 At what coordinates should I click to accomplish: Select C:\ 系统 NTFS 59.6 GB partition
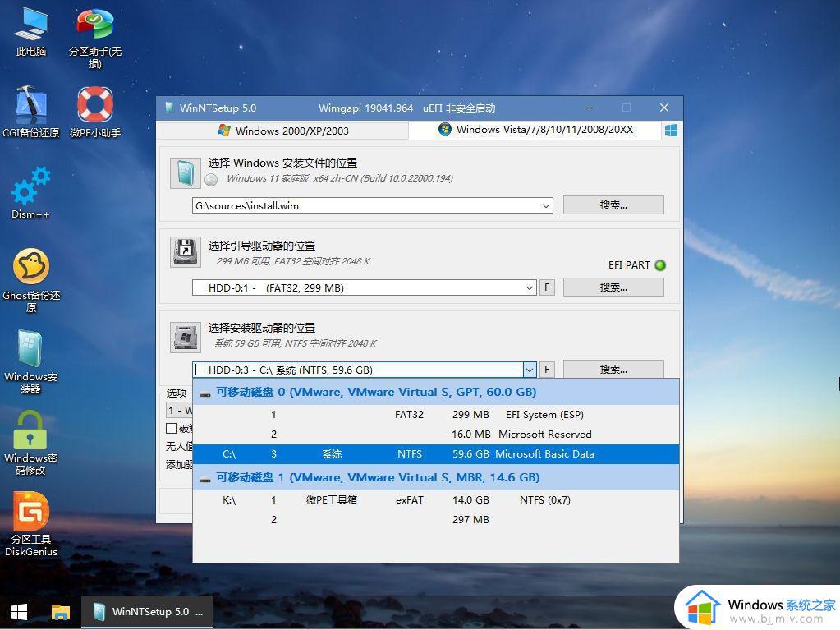(436, 454)
